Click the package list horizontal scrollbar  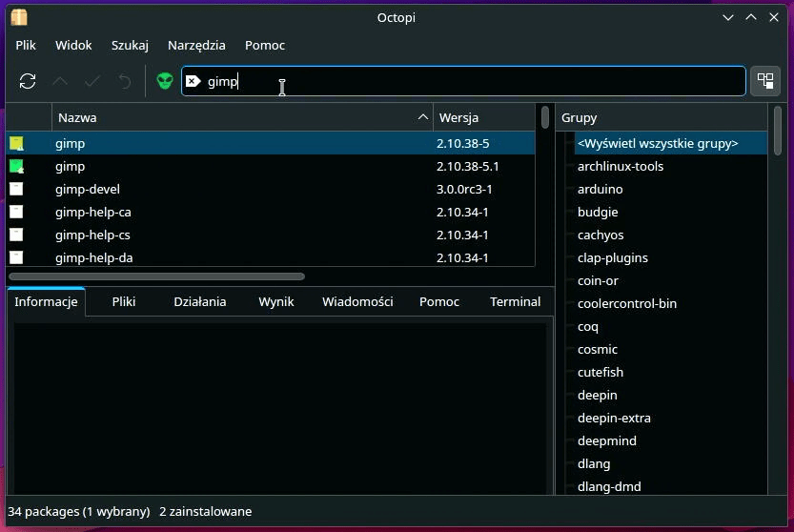pos(157,276)
